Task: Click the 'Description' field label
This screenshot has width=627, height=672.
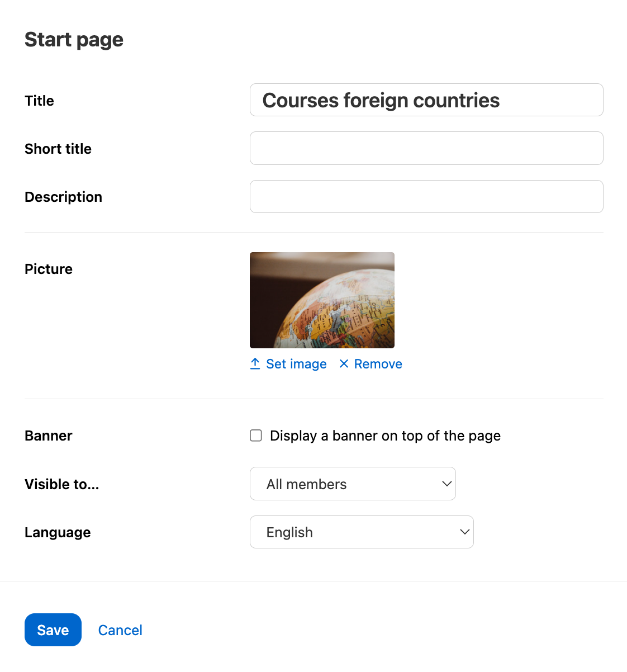Action: pos(63,197)
